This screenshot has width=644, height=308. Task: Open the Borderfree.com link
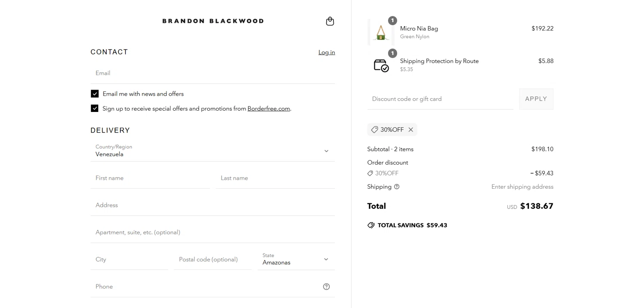pos(269,109)
